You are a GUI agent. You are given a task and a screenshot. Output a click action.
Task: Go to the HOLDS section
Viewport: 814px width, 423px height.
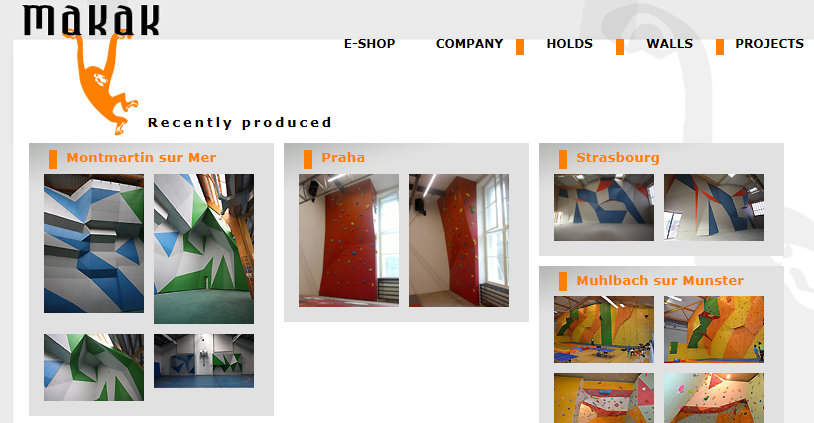coord(569,44)
